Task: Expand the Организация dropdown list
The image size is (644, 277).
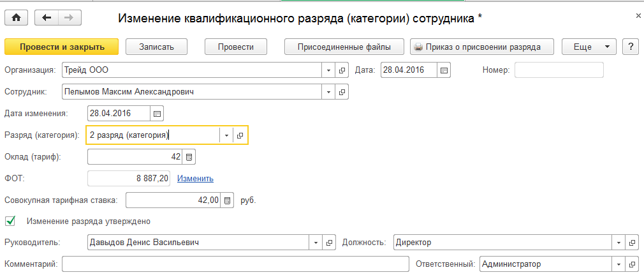Action: point(328,70)
